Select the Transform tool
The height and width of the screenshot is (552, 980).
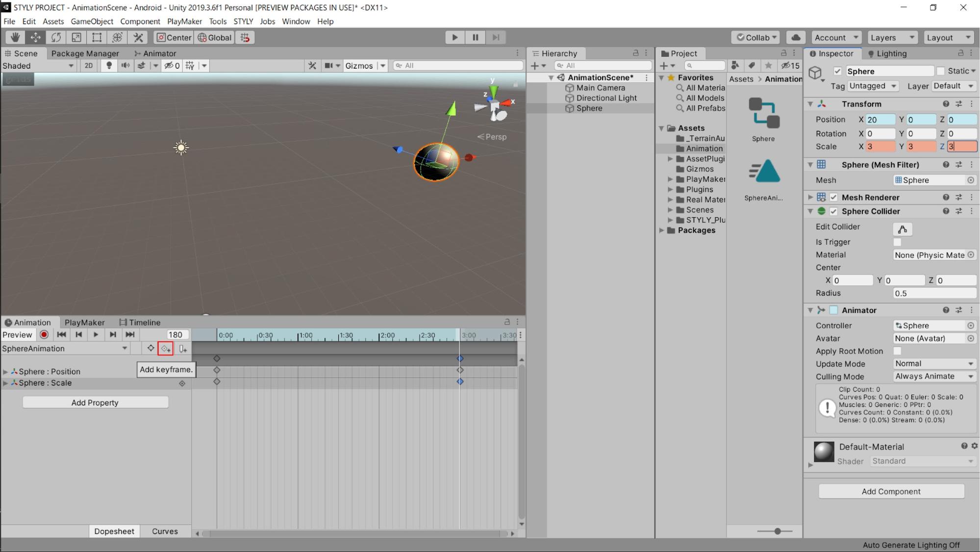(x=118, y=37)
